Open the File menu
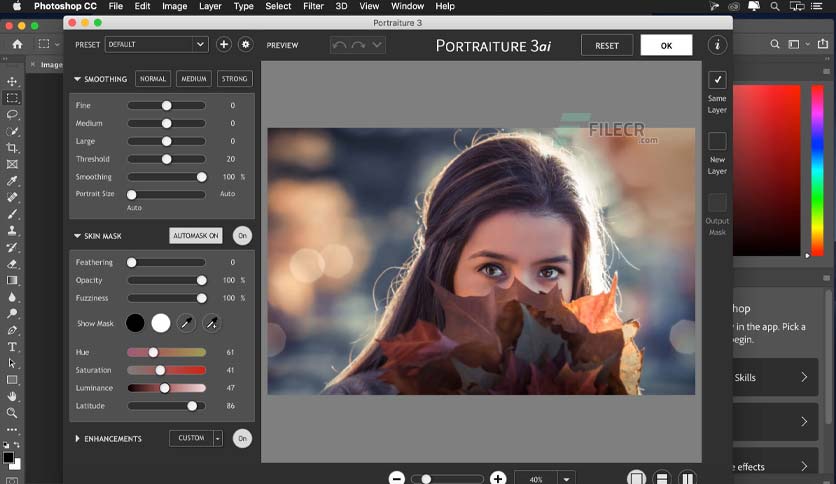 tap(116, 6)
